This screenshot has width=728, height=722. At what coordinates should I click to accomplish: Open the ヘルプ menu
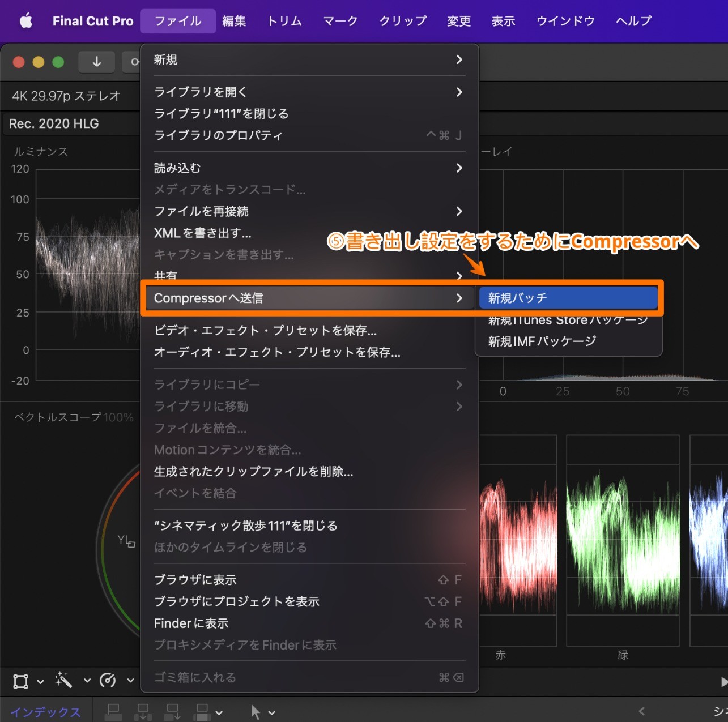633,22
